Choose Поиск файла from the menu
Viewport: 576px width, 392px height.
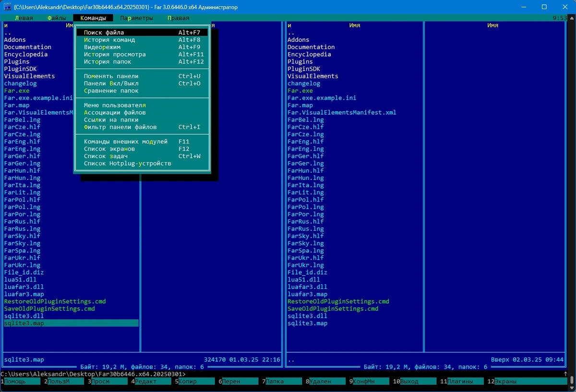click(x=142, y=33)
